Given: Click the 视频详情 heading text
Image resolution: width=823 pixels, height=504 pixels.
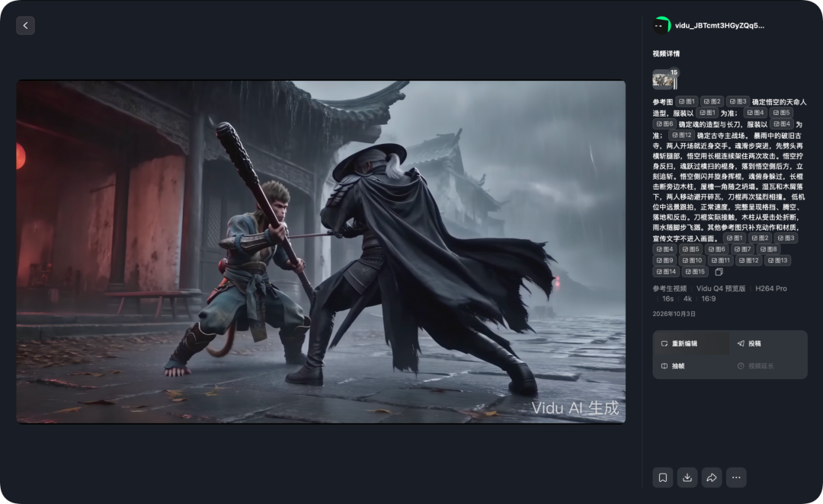Looking at the screenshot, I should [x=666, y=53].
